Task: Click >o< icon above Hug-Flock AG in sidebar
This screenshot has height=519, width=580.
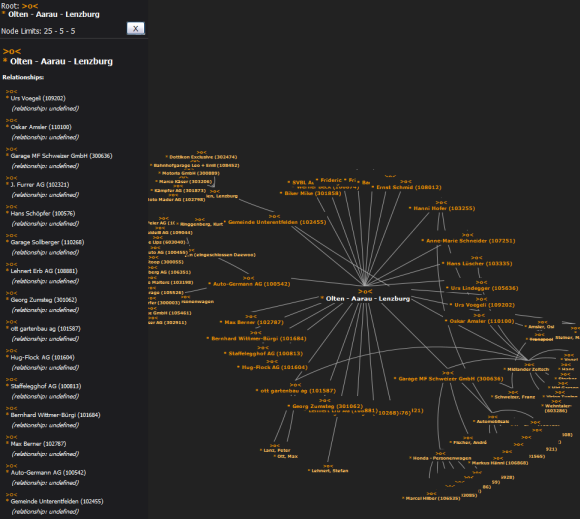Action: pos(11,351)
